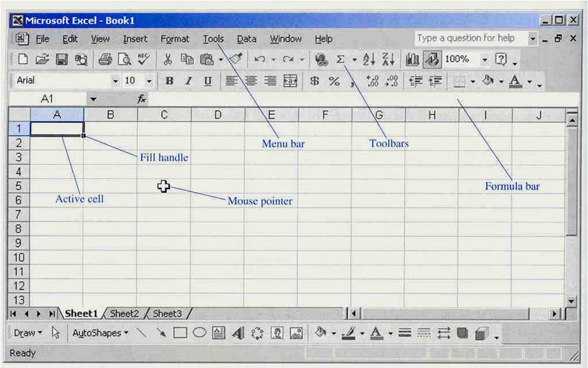This screenshot has height=368, width=588.
Task: Click the Font Color button on the Formatting toolbar
Action: point(515,81)
